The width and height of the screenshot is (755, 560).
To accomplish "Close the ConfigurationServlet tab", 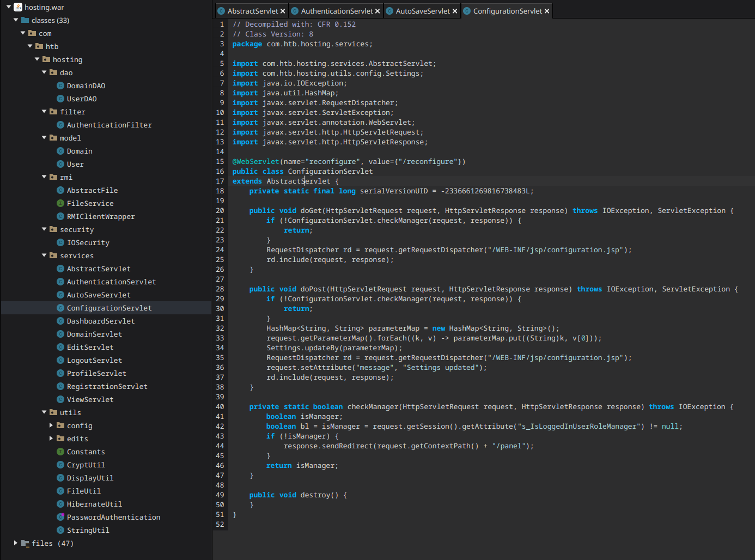I will pos(547,11).
